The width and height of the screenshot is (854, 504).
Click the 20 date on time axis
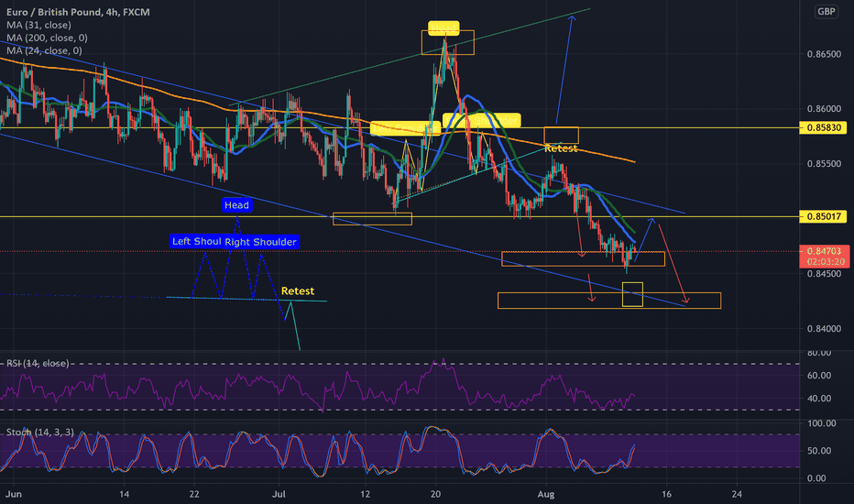(435, 494)
